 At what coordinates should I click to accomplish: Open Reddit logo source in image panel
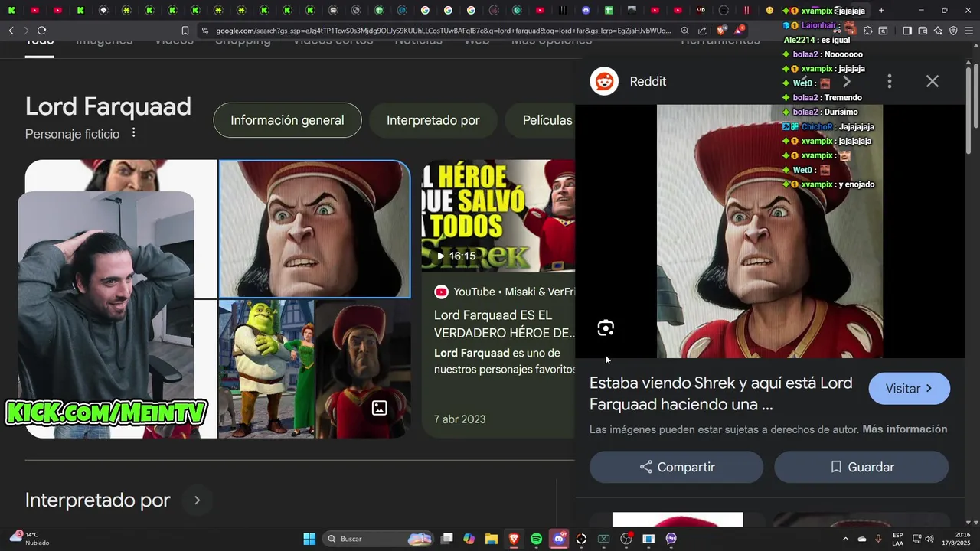(x=604, y=81)
